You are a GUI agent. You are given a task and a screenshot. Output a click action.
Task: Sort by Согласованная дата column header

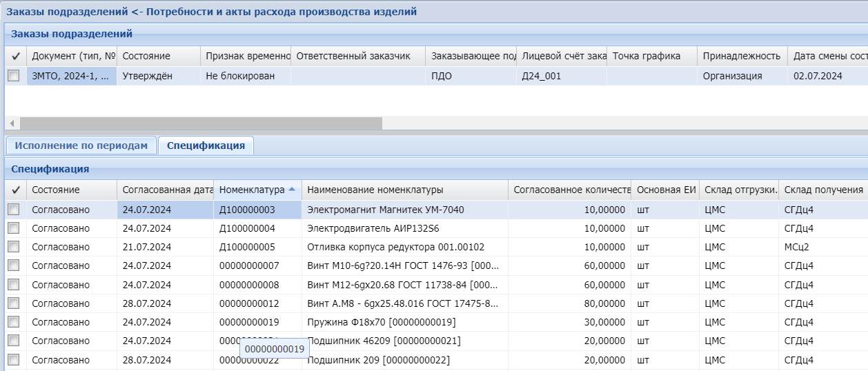click(x=164, y=190)
